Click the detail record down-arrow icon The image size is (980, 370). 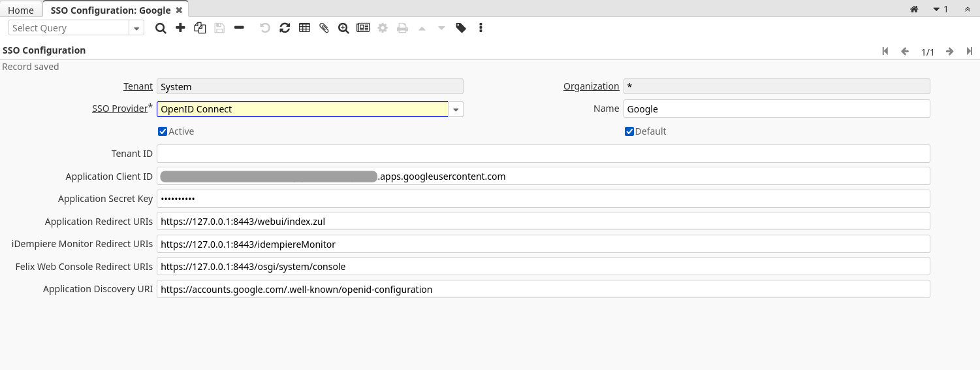click(441, 28)
